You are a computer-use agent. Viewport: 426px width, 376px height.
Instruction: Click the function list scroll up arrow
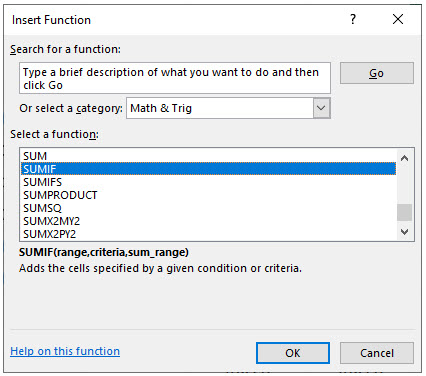pos(404,158)
